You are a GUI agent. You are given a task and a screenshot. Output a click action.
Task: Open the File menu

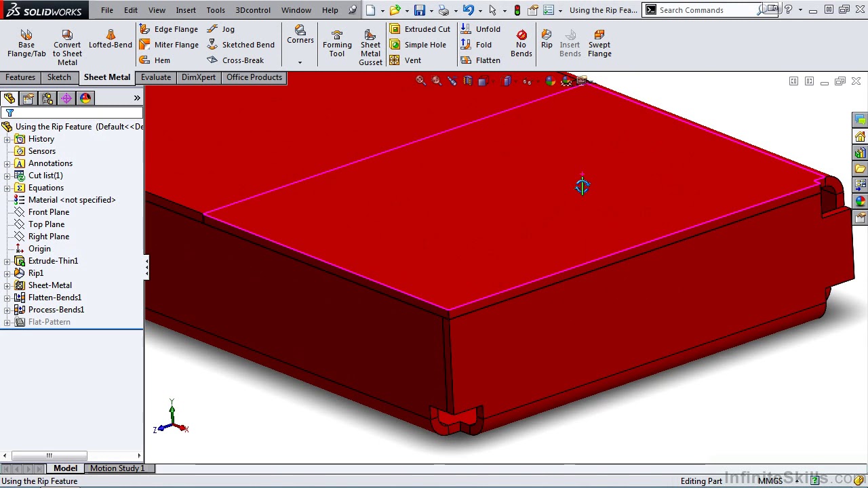tap(107, 10)
